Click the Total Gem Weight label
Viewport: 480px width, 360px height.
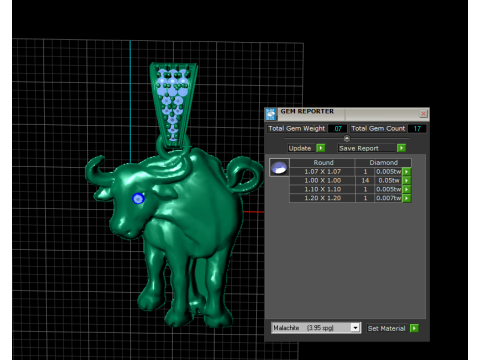coord(297,129)
